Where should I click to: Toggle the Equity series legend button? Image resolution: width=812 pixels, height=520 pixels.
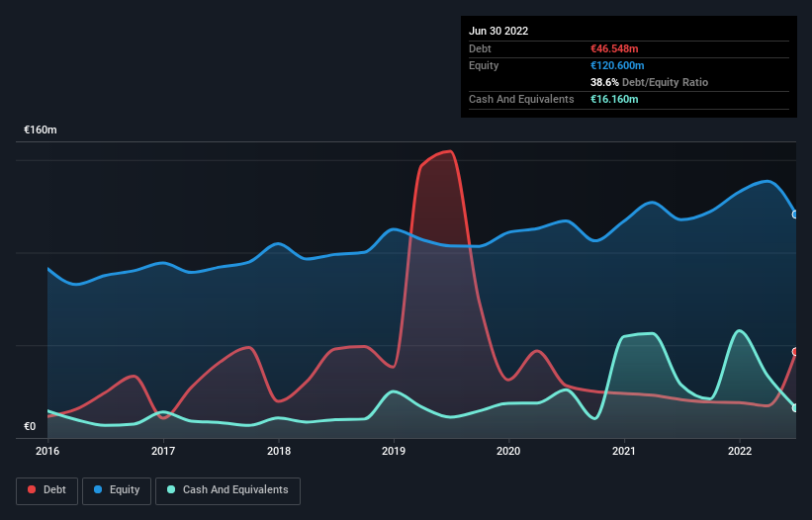117,490
